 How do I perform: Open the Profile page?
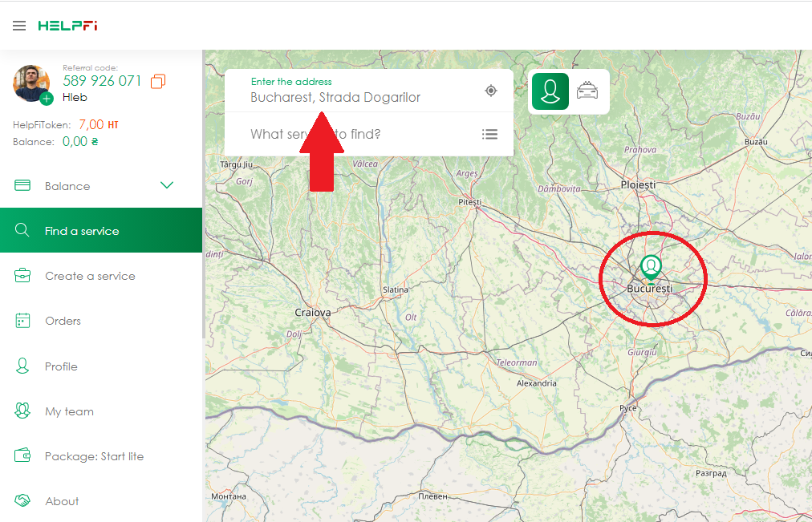click(x=61, y=366)
